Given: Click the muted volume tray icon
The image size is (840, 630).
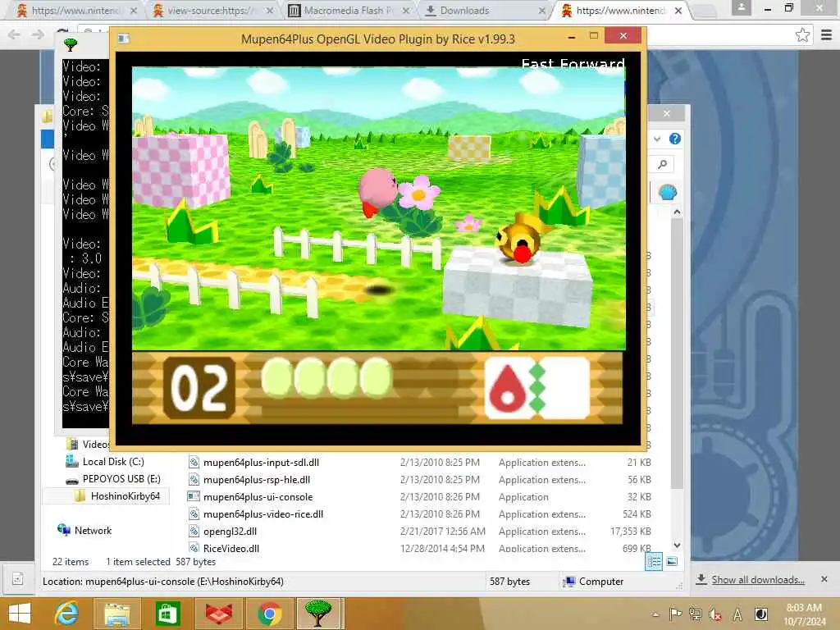Looking at the screenshot, I should [715, 614].
